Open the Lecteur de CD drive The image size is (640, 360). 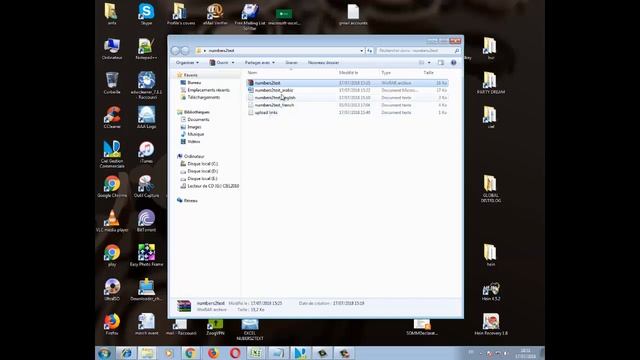tap(213, 186)
